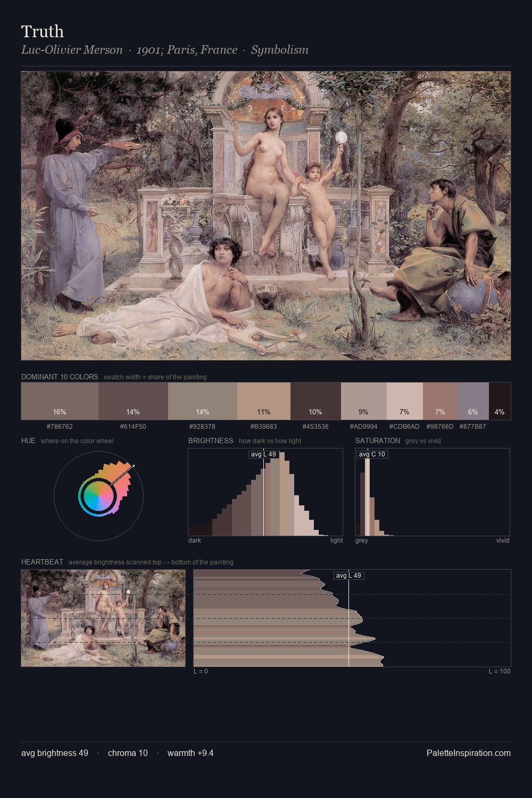Click the footer avg brightness 49 text
The image size is (532, 798).
[55, 753]
